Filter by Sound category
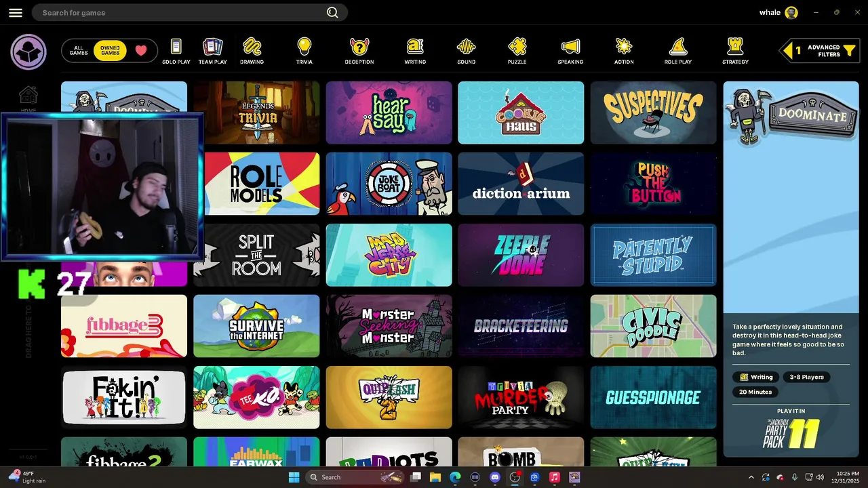868x488 pixels. tap(466, 52)
